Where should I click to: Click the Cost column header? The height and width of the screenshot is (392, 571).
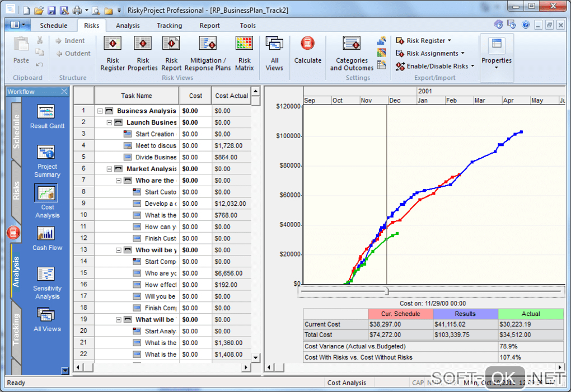click(x=195, y=96)
